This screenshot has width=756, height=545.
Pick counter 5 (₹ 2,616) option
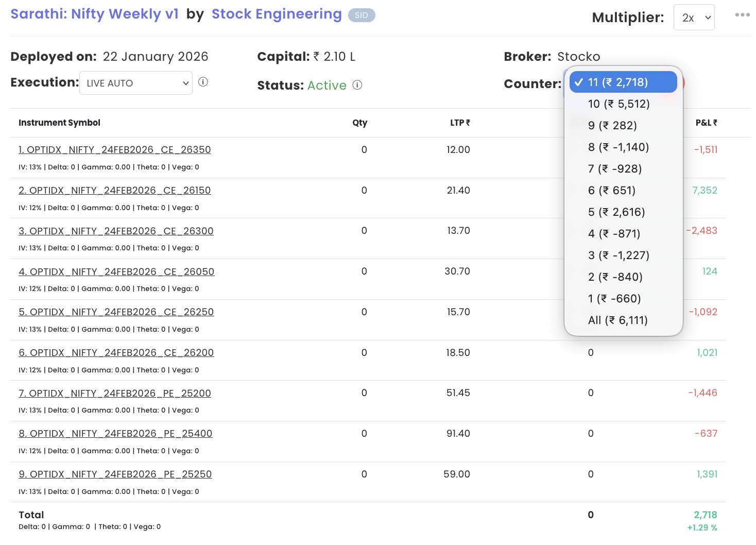(616, 212)
